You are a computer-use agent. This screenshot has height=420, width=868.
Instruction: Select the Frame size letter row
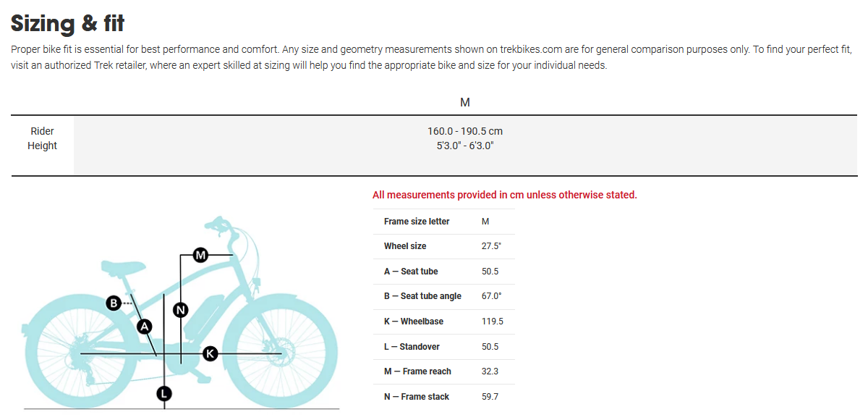point(444,222)
